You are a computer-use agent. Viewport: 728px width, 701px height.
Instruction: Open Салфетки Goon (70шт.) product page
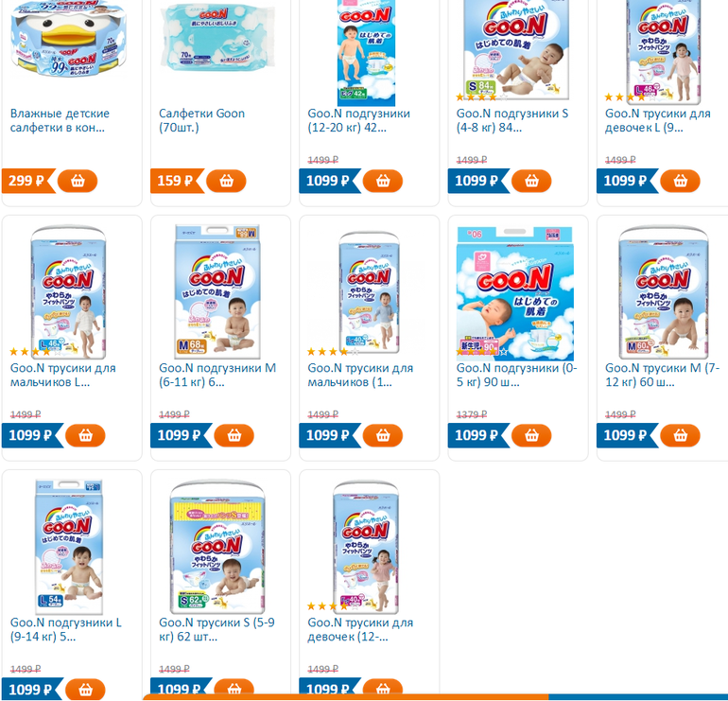pyautogui.click(x=201, y=120)
